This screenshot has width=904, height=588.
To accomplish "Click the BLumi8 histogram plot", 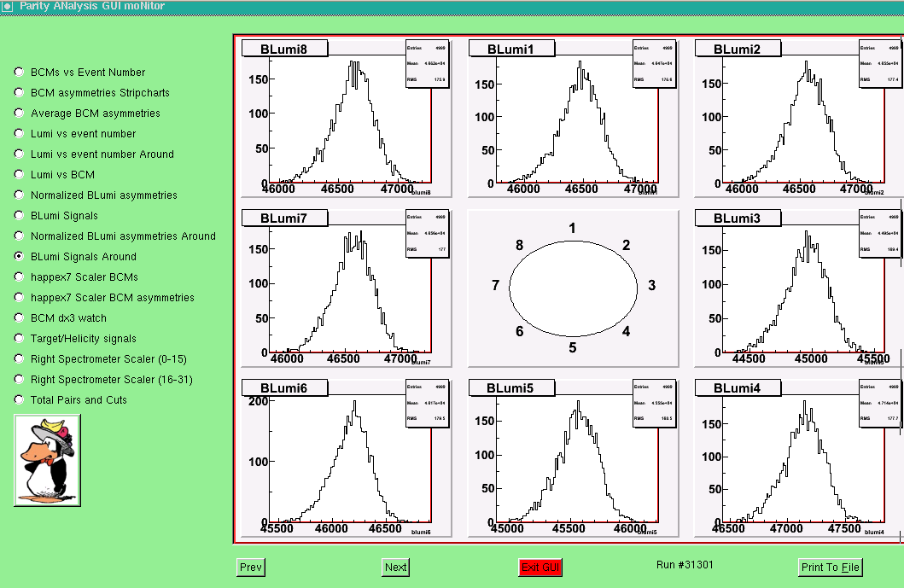I will pyautogui.click(x=346, y=119).
